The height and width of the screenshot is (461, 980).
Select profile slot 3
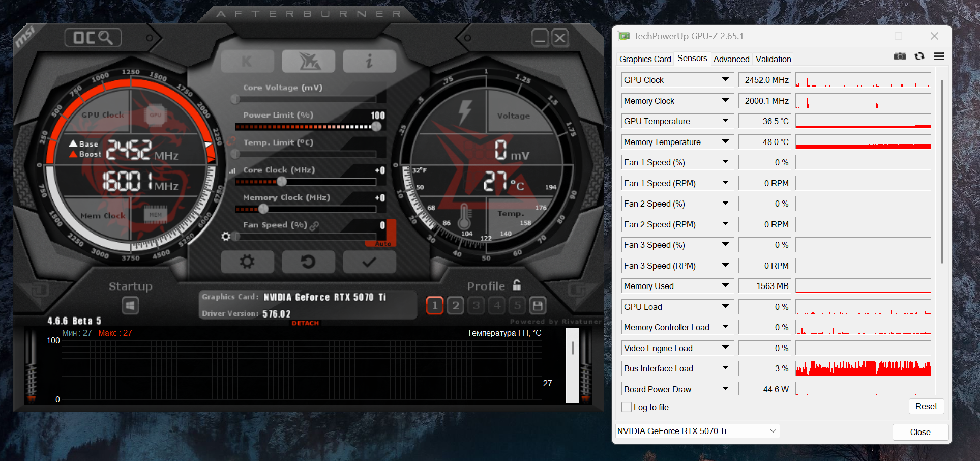(x=477, y=305)
